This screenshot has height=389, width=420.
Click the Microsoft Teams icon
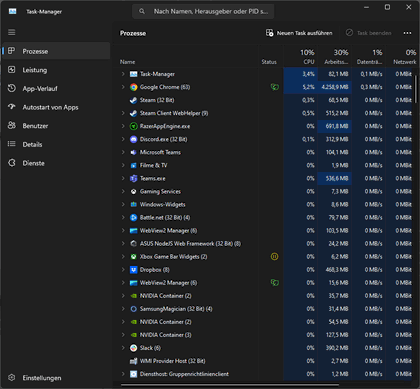[133, 152]
